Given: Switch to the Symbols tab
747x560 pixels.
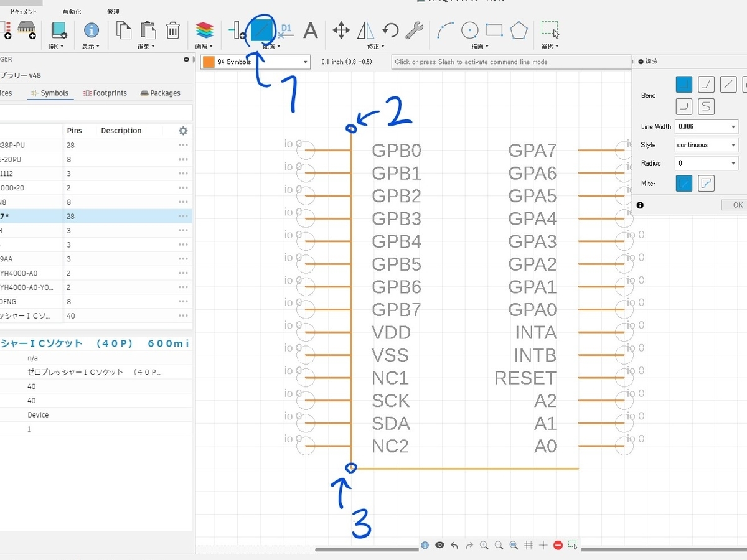Looking at the screenshot, I should (50, 93).
